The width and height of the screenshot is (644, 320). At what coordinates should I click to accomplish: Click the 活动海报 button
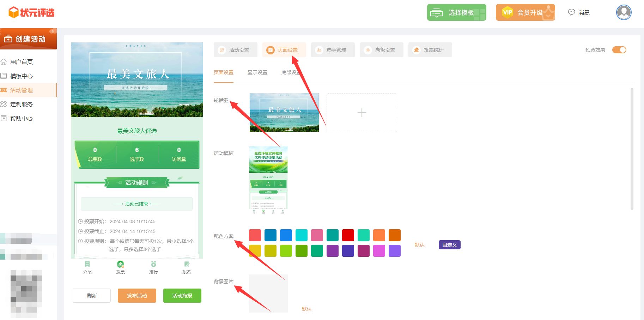click(182, 296)
